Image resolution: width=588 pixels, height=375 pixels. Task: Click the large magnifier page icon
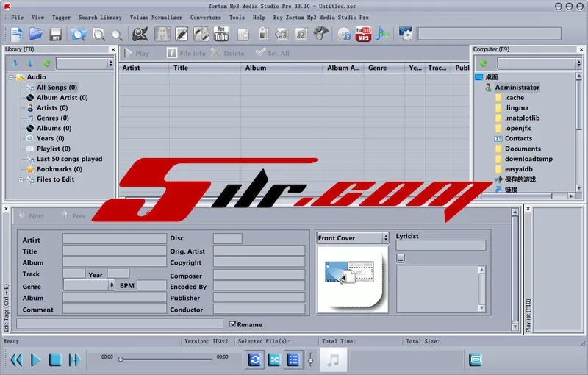click(98, 35)
